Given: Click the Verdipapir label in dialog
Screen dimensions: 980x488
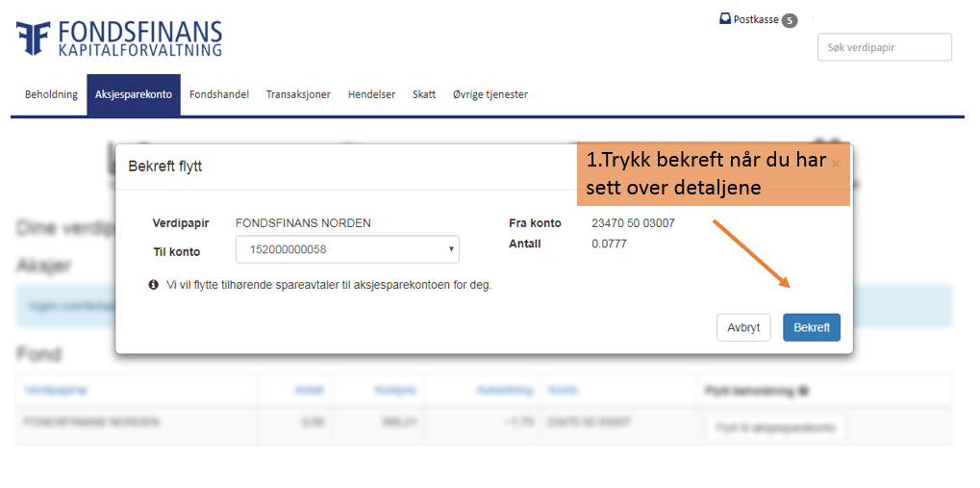Looking at the screenshot, I should point(181,223).
